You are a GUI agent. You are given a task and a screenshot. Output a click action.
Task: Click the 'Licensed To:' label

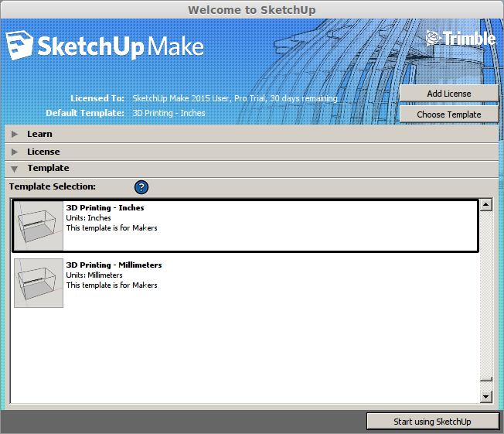pyautogui.click(x=97, y=98)
